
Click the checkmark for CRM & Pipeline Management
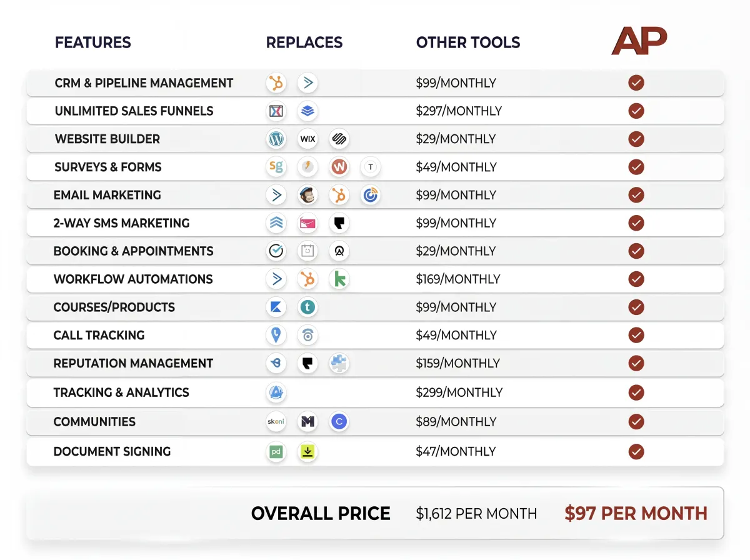[x=636, y=83]
